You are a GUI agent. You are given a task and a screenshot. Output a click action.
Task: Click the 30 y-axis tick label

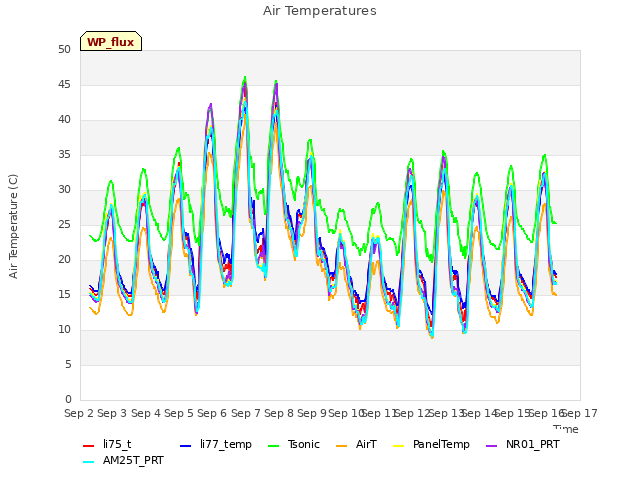tap(64, 190)
